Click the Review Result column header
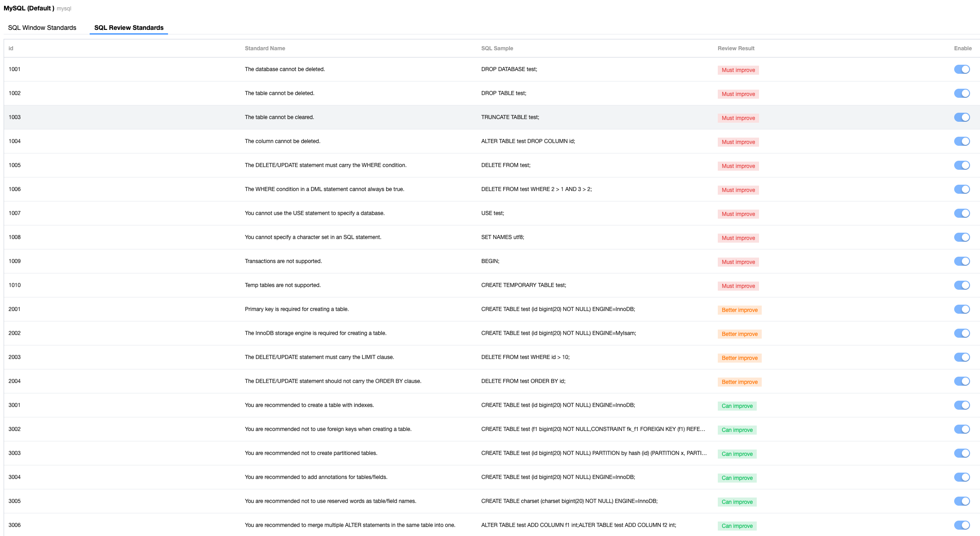Screen dimensions: 980x536 coord(736,48)
